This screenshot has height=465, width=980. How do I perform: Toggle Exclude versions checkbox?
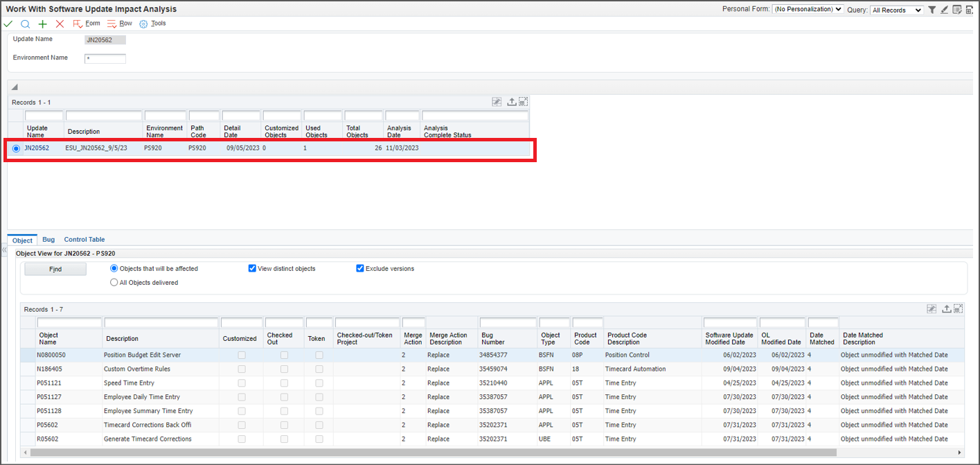tap(360, 268)
